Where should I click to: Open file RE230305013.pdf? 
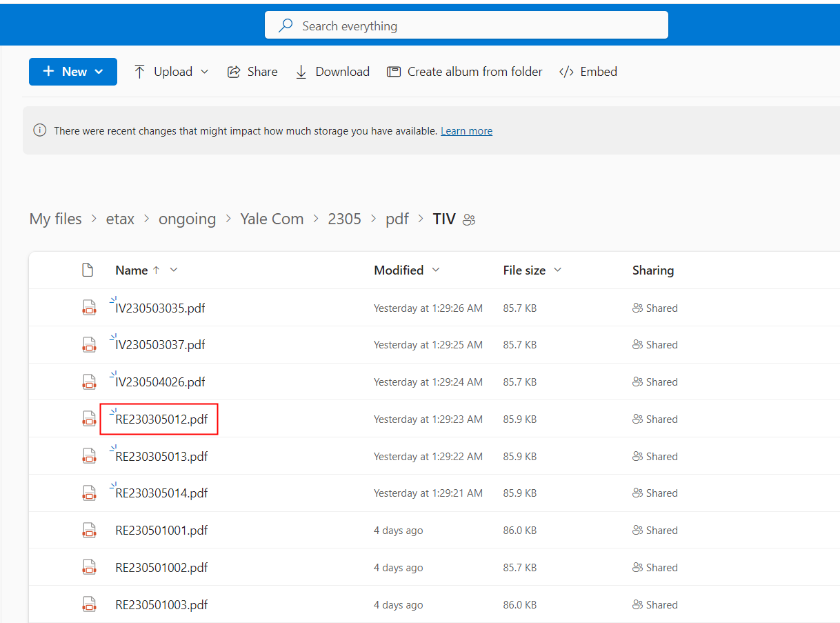tap(161, 457)
